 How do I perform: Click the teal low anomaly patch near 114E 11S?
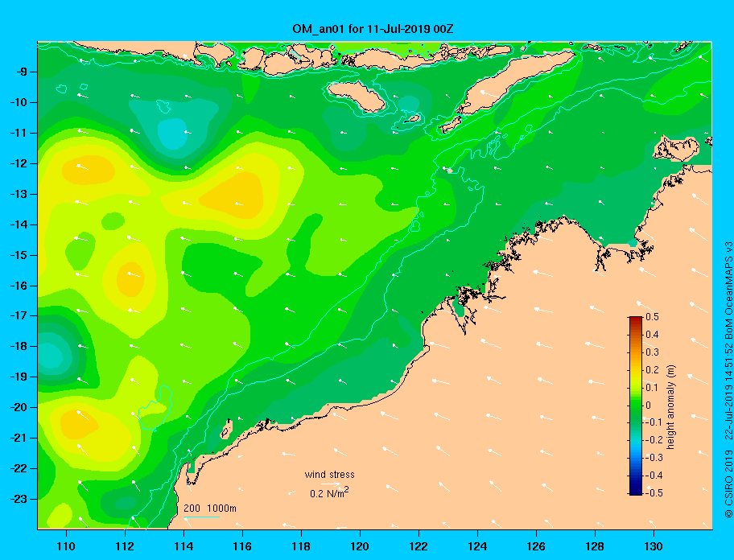click(x=174, y=134)
